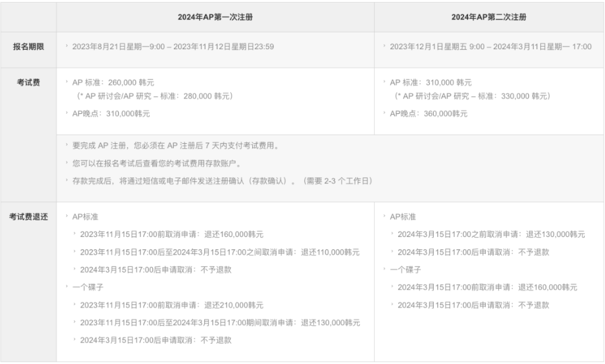Viewport: 605px width, 364px height.
Task: Click the "报名期限" row label
Action: pyautogui.click(x=28, y=47)
